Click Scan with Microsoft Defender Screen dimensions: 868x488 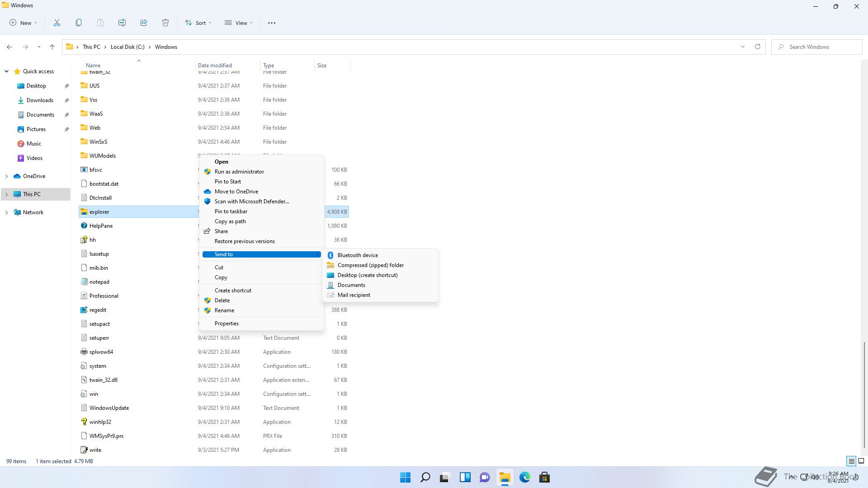[261, 202]
